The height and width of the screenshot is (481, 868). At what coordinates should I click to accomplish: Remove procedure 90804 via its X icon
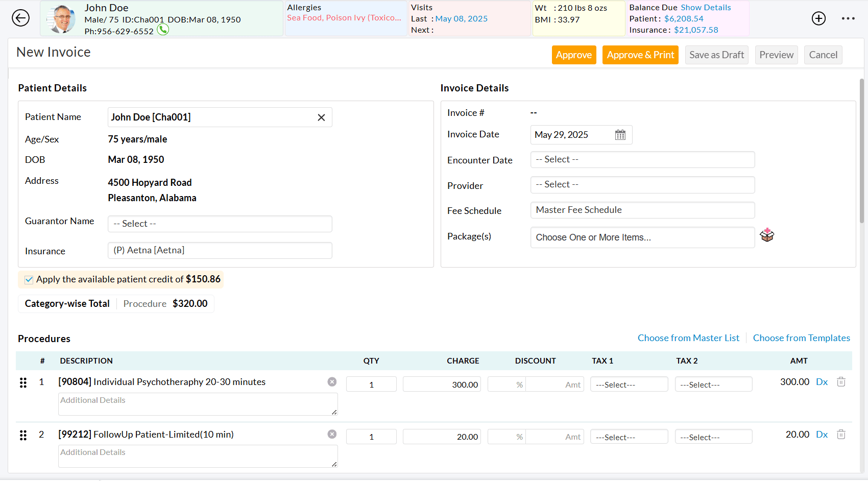coord(332,381)
